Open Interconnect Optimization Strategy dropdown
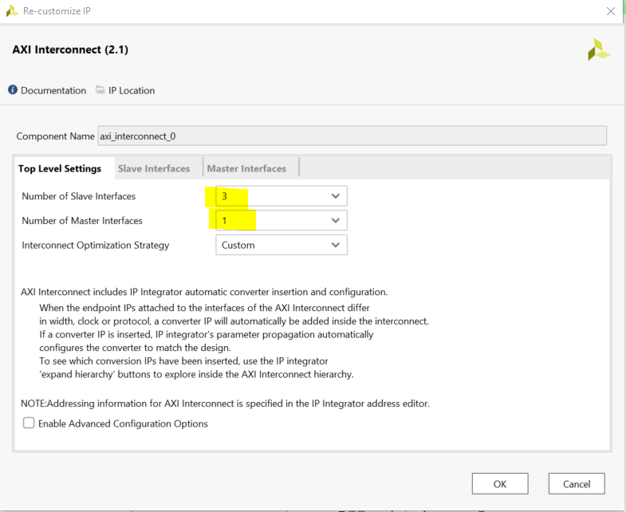626x512 pixels. 281,245
